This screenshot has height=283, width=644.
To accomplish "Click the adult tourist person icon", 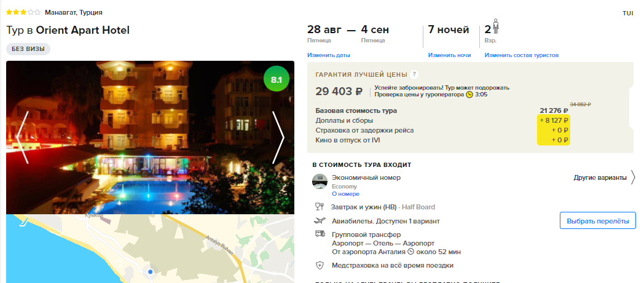I will coord(496,27).
